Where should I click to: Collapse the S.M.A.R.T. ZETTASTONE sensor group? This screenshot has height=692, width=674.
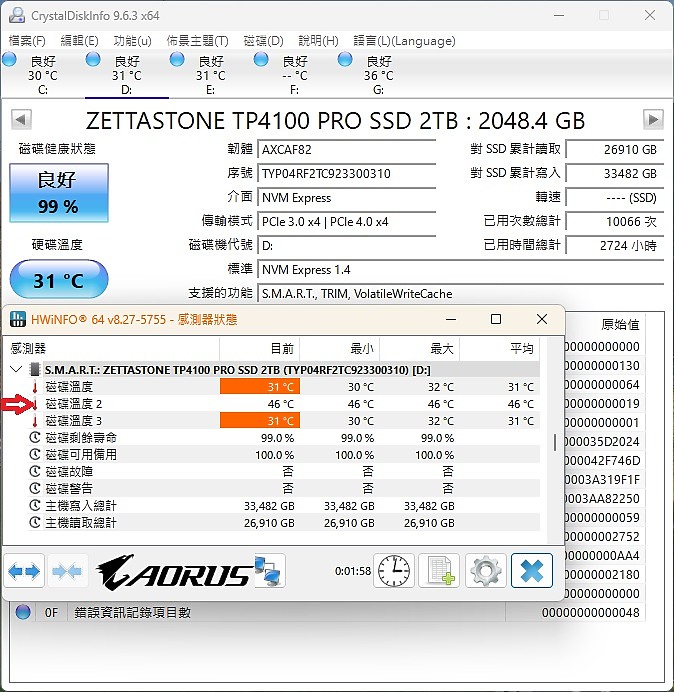coord(16,369)
